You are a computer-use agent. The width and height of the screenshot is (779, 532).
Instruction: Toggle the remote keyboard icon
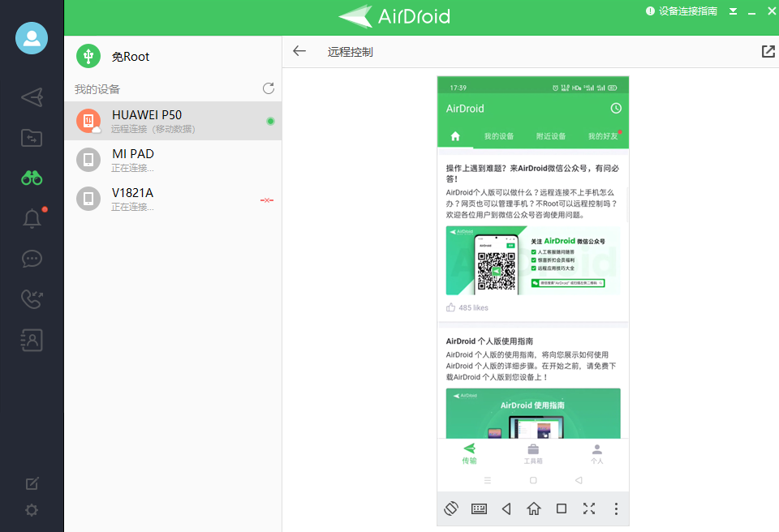[479, 508]
